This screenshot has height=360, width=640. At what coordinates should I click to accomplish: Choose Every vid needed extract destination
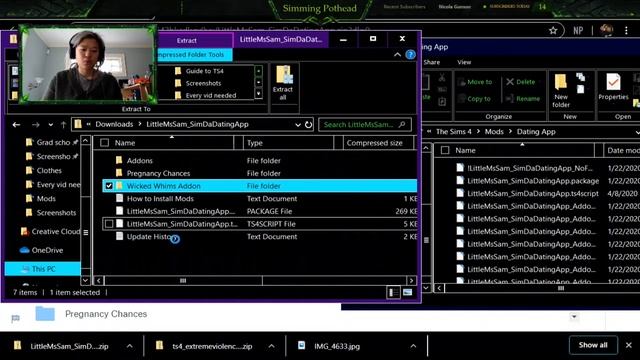(x=211, y=96)
